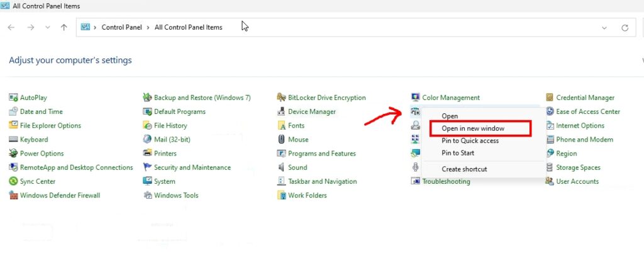Open the User Accounts link
The image size is (644, 258).
click(x=577, y=182)
